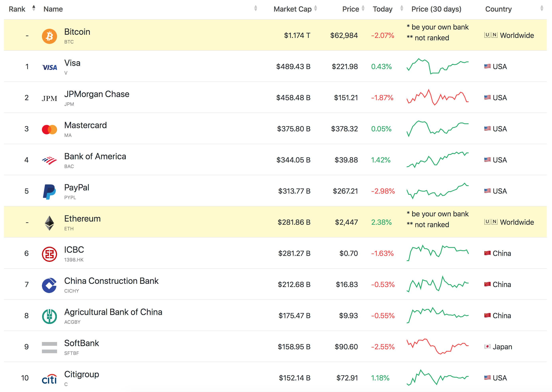Screen dimensions: 552x392
Task: Click the Rank column header
Action: point(17,9)
